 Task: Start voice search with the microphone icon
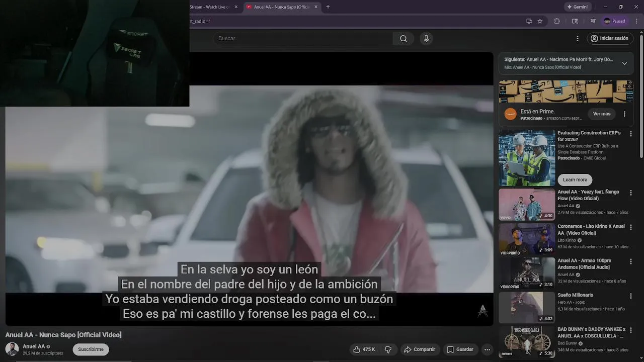coord(426,39)
